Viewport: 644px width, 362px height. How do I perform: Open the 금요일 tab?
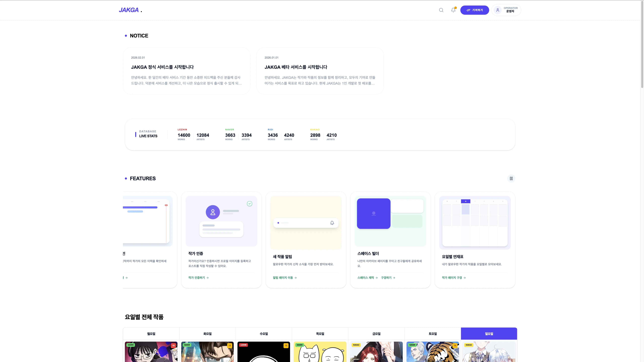point(376,333)
